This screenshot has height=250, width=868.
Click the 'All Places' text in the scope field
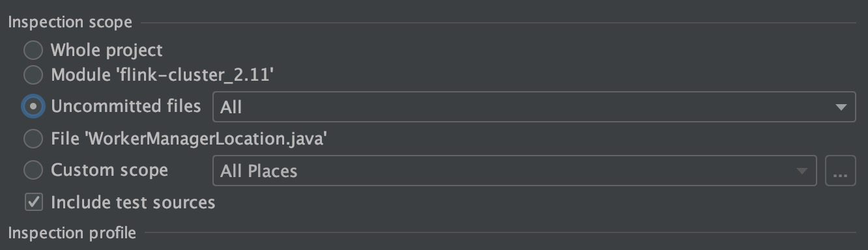[259, 171]
